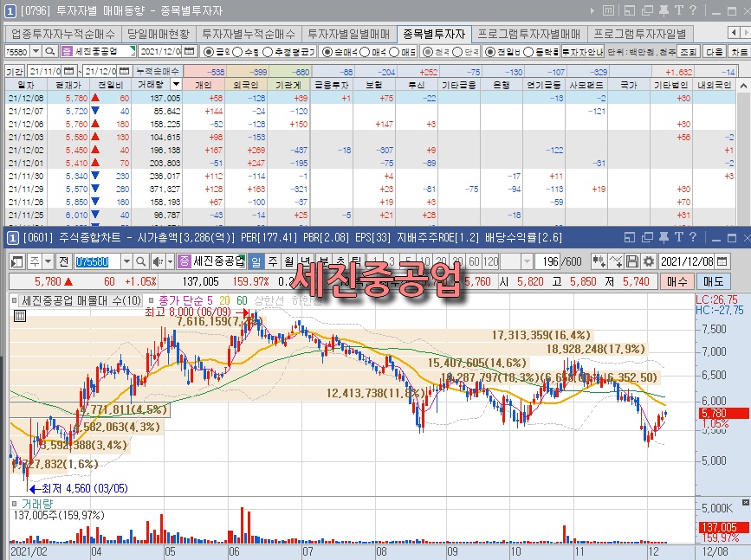Expand the 거래량 column dropdown arrow
Viewport: 751px width, 560px height.
176,85
